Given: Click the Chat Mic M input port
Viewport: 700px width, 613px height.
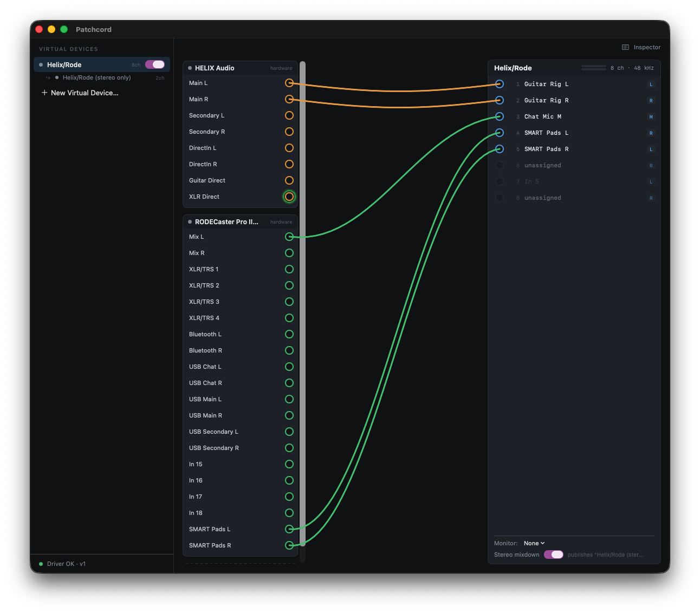Looking at the screenshot, I should (500, 116).
